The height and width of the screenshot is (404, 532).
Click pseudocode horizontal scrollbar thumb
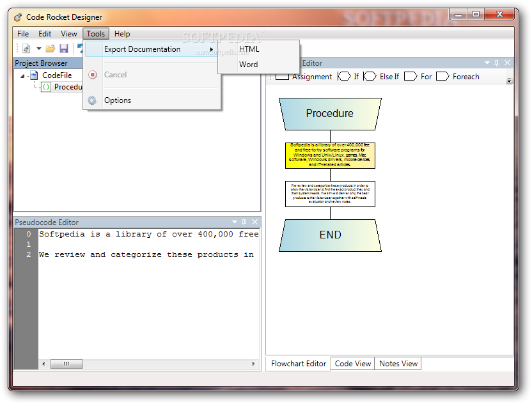point(66,364)
